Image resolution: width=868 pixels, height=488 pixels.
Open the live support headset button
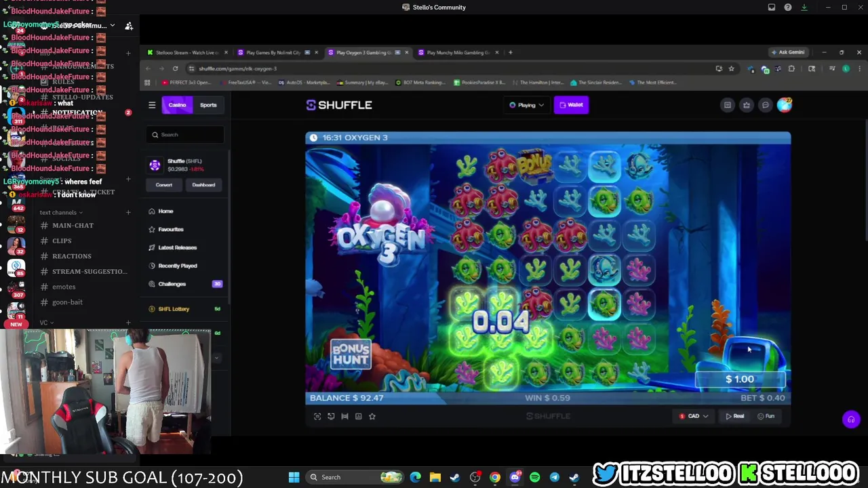851,420
